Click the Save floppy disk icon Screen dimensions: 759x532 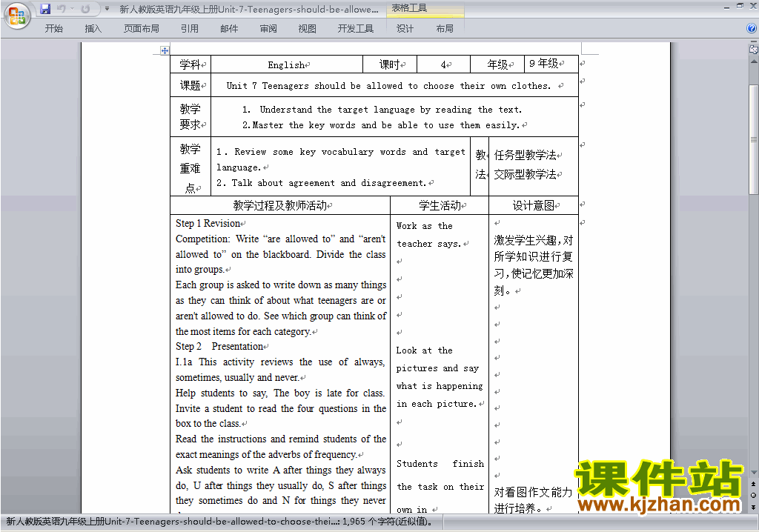45,9
